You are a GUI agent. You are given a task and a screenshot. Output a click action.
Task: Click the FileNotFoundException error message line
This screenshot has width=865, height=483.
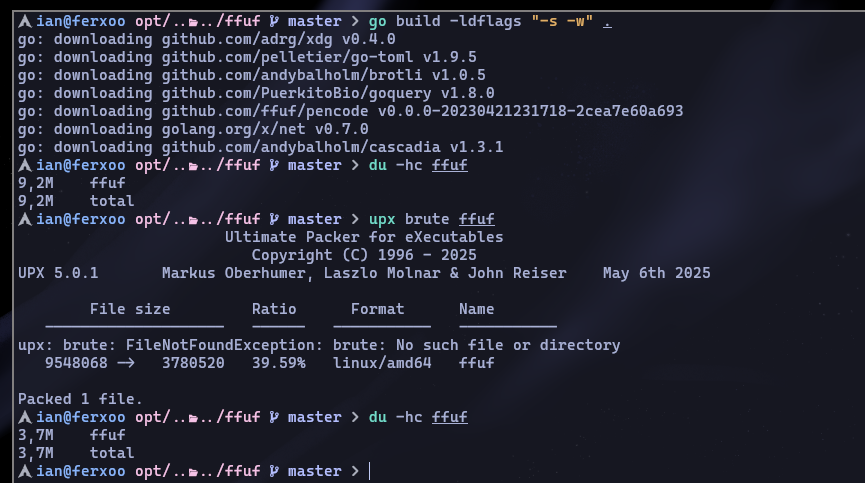[319, 346]
